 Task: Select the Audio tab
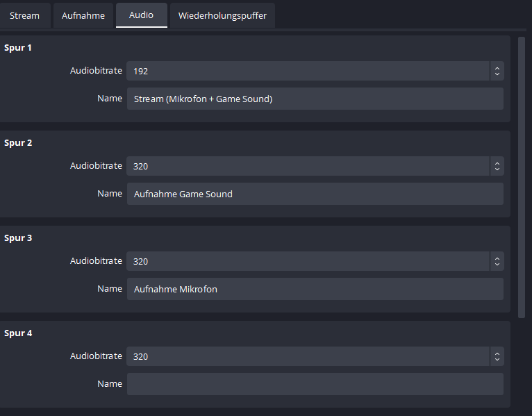coord(141,15)
